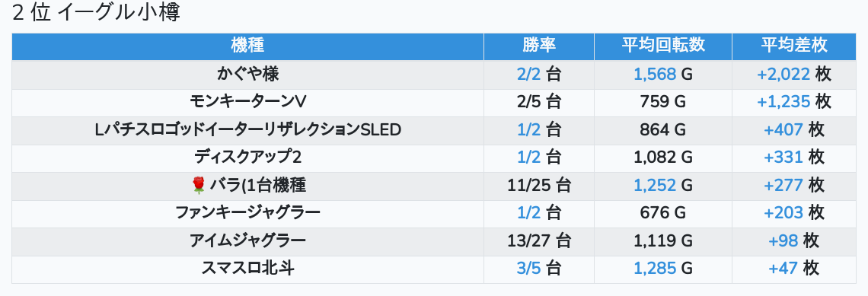
Task: Select the ファンキージャグラー row
Action: pyautogui.click(x=434, y=214)
